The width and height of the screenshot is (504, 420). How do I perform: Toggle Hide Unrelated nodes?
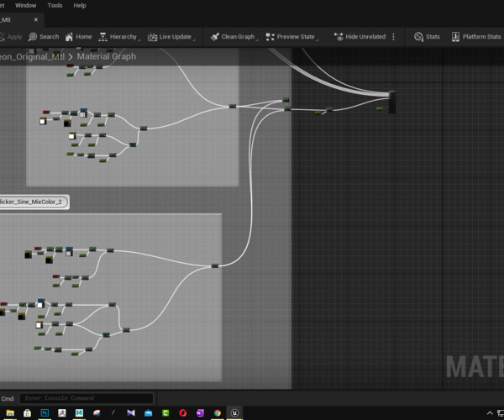[360, 37]
